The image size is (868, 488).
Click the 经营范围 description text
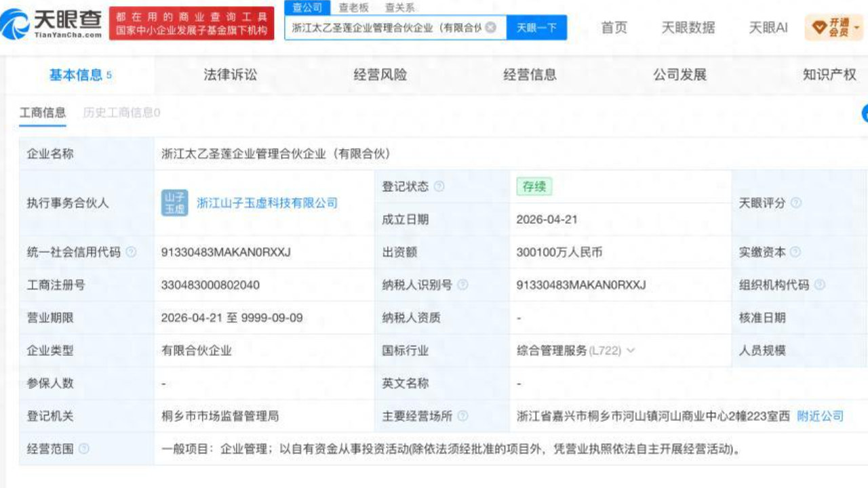pos(451,449)
